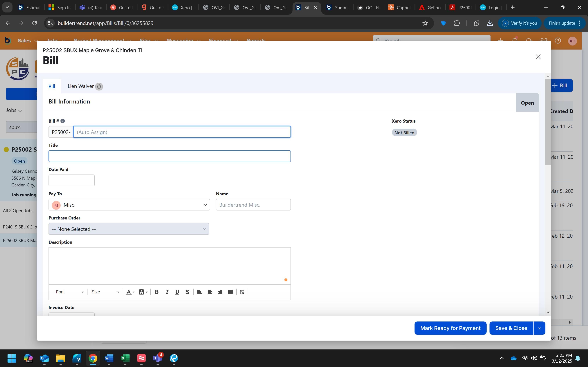Open the Pay To dropdown
Image resolution: width=588 pixels, height=367 pixels.
coord(129,205)
